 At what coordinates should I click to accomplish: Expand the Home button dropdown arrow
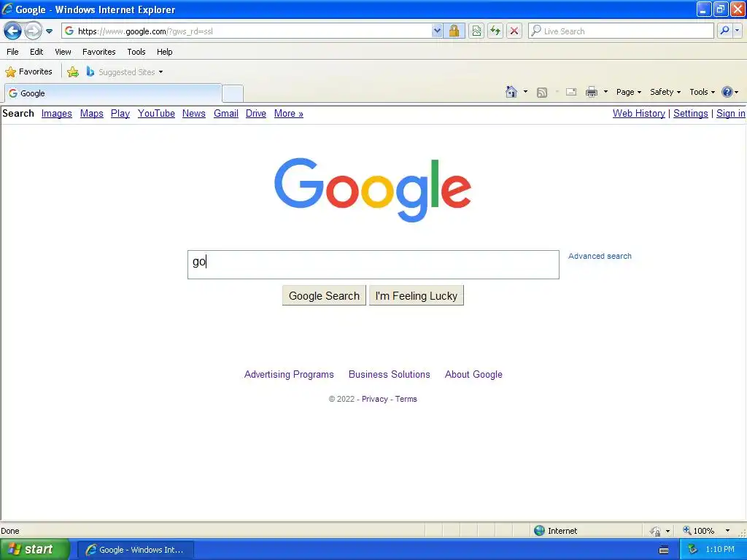tap(525, 92)
